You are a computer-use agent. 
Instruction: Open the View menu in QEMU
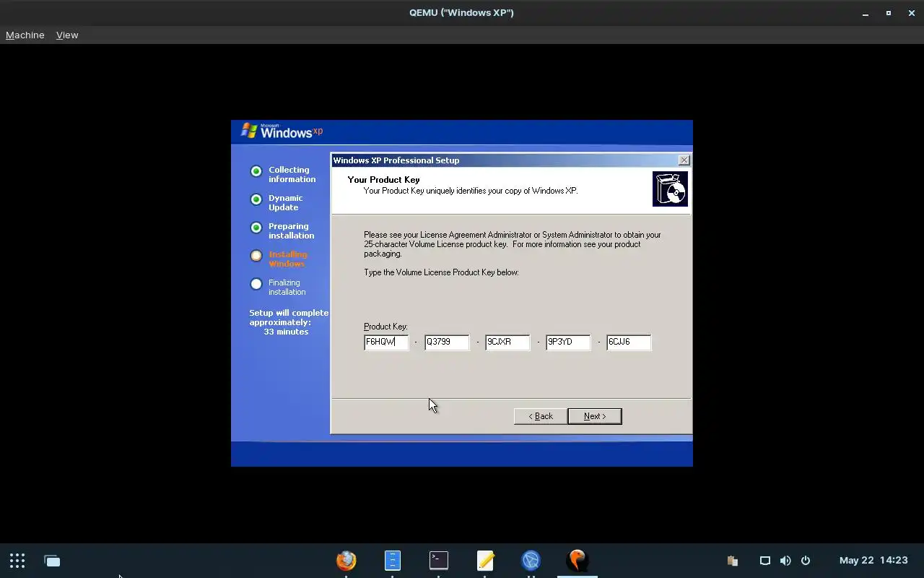pos(67,35)
